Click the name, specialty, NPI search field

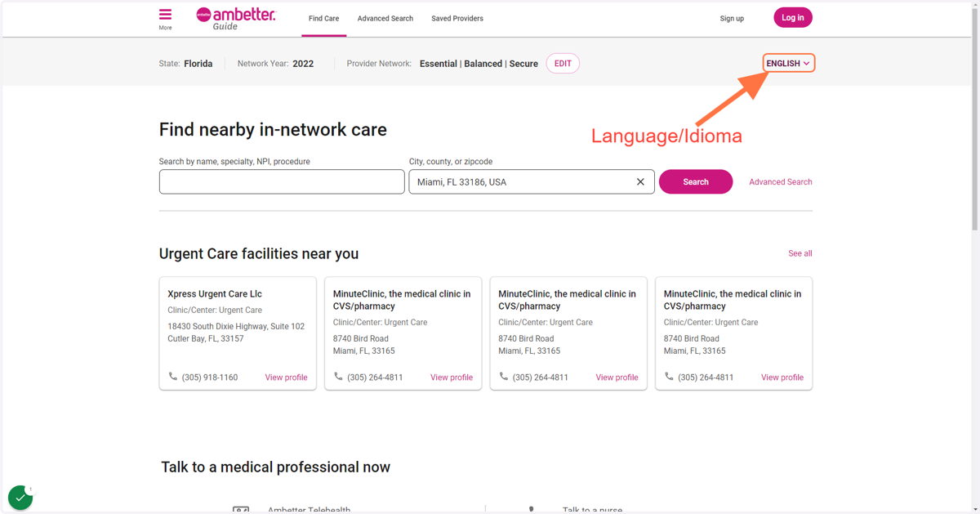pyautogui.click(x=282, y=181)
